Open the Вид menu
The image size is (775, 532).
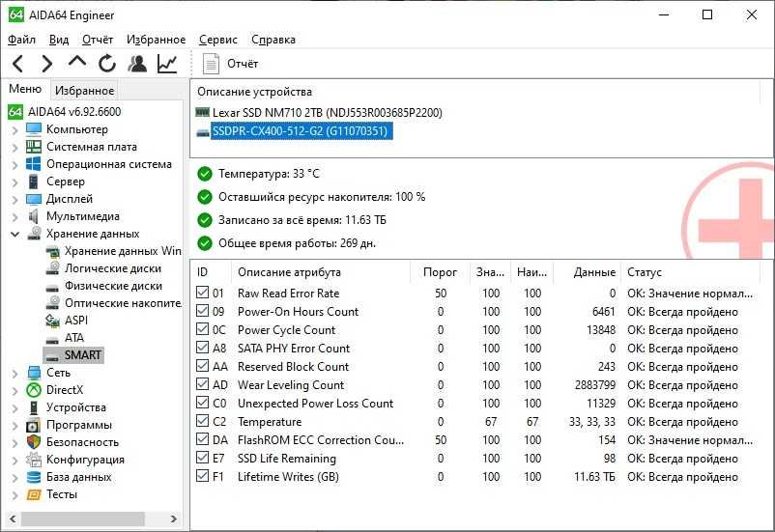coord(59,40)
